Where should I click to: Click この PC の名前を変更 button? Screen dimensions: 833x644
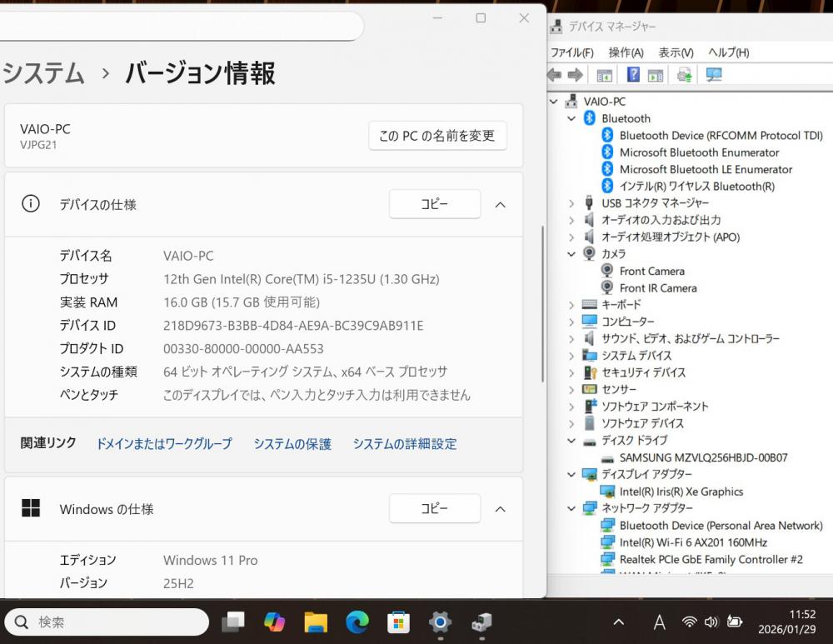point(437,136)
